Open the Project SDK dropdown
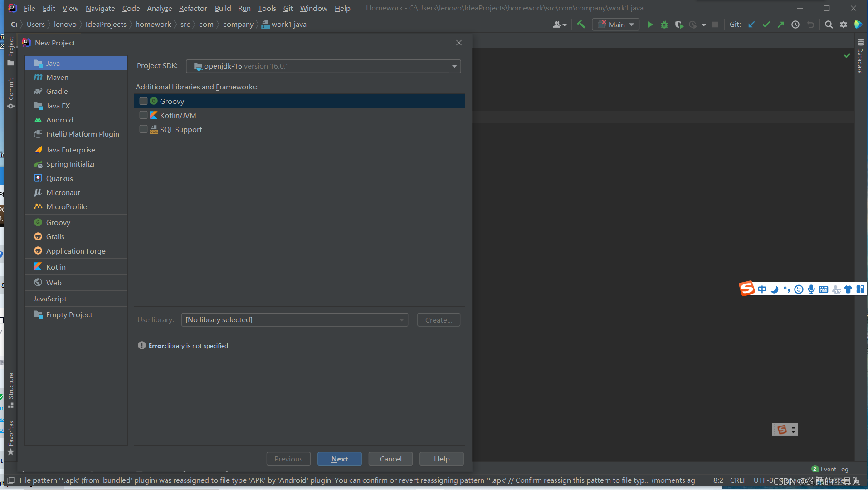 tap(323, 66)
